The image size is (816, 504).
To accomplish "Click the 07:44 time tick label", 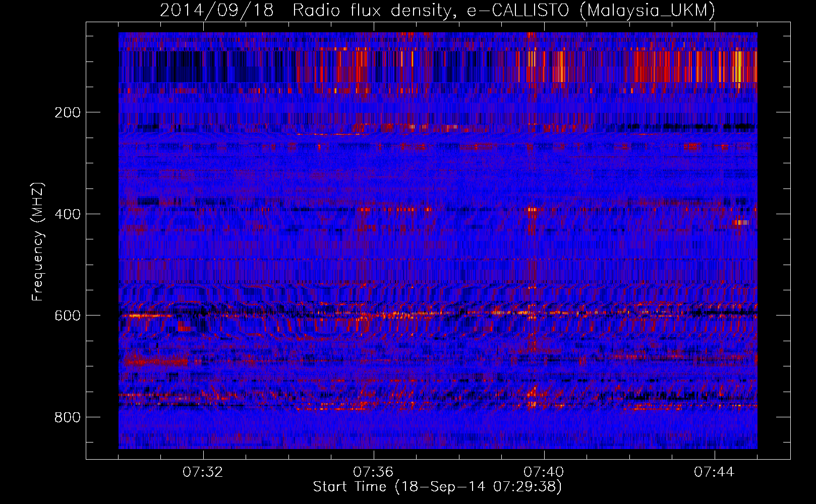I will (x=714, y=472).
